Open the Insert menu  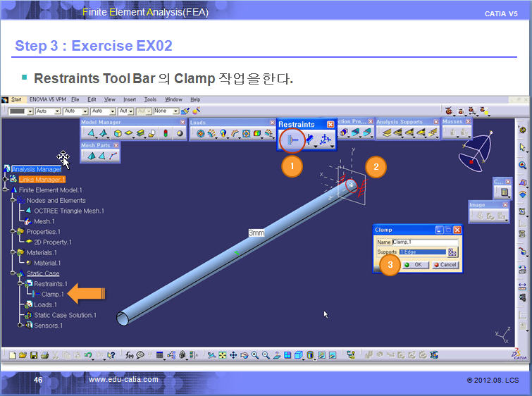[x=130, y=100]
